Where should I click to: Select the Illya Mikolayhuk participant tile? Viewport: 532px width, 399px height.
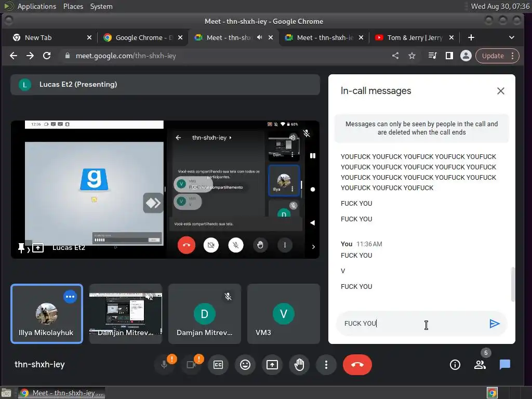click(x=47, y=314)
